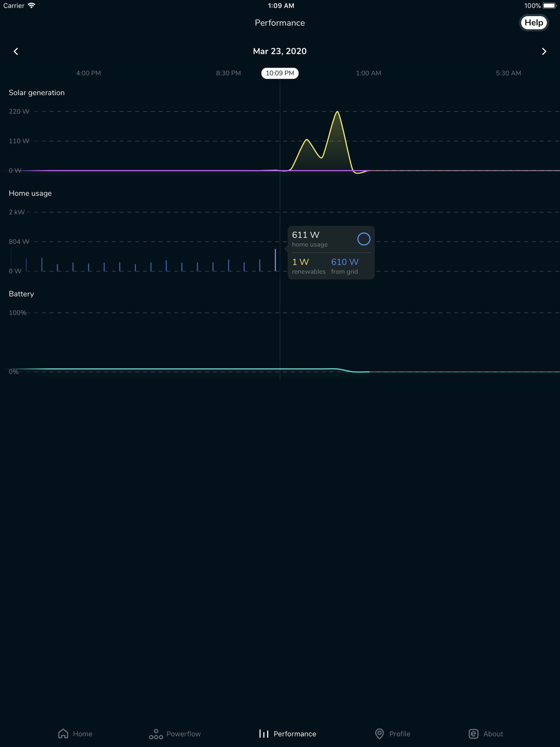Click the Help button
Viewport: 560px width, 747px height.
[534, 23]
